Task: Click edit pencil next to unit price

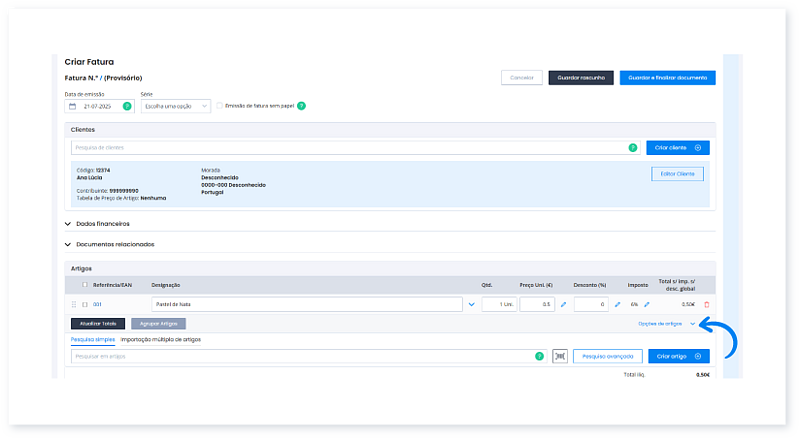Action: click(x=563, y=304)
